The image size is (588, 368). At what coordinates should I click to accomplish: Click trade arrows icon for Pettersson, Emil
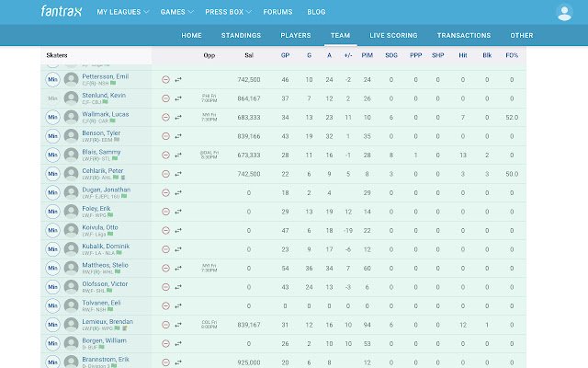pyautogui.click(x=178, y=80)
